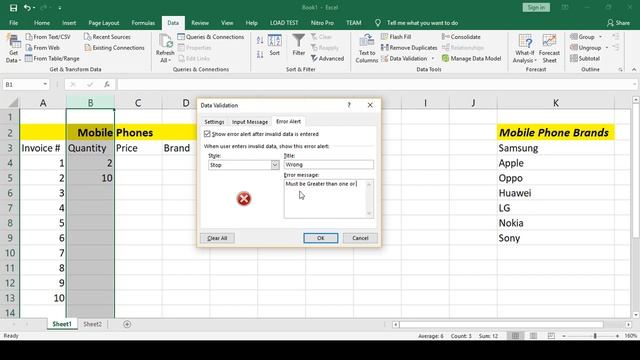Switch to Page Layout view in status bar
Viewport: 640px width, 360px height.
[x=533, y=336]
